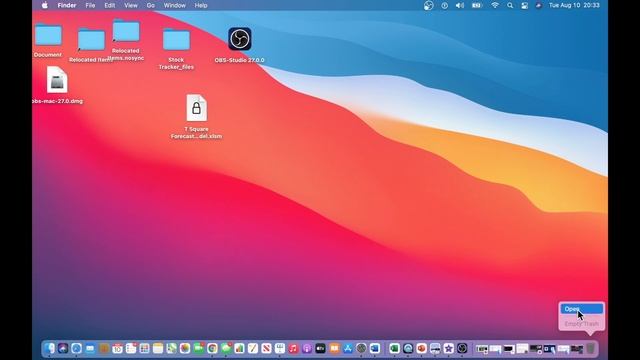Open the App Store in Dock
Viewport: 640px width, 360px height.
pyautogui.click(x=348, y=348)
